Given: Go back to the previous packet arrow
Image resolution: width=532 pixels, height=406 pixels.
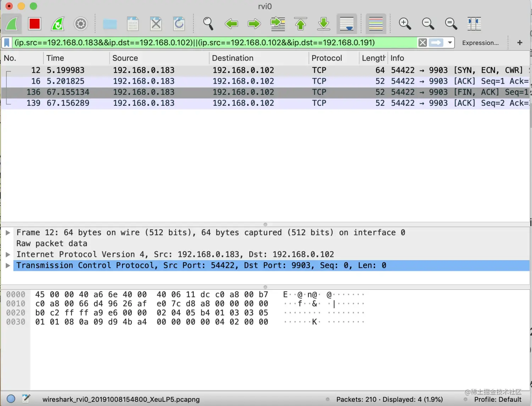Looking at the screenshot, I should tap(231, 24).
